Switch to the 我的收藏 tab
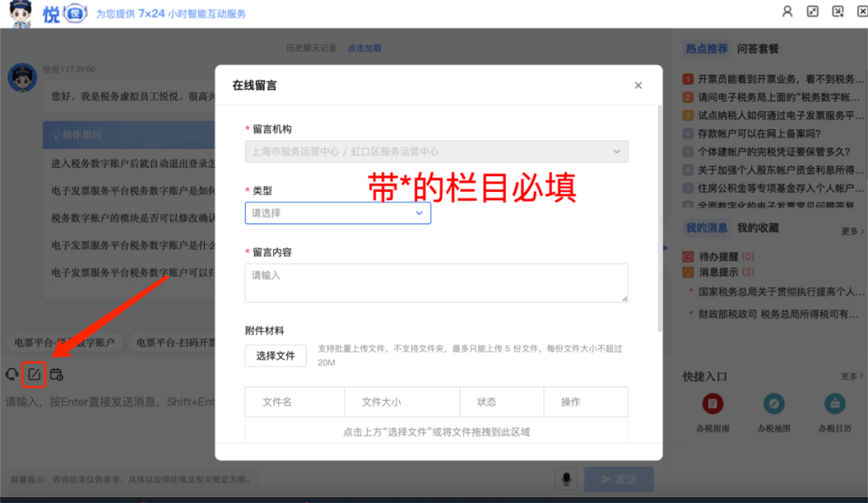Image resolution: width=868 pixels, height=503 pixels. [758, 228]
